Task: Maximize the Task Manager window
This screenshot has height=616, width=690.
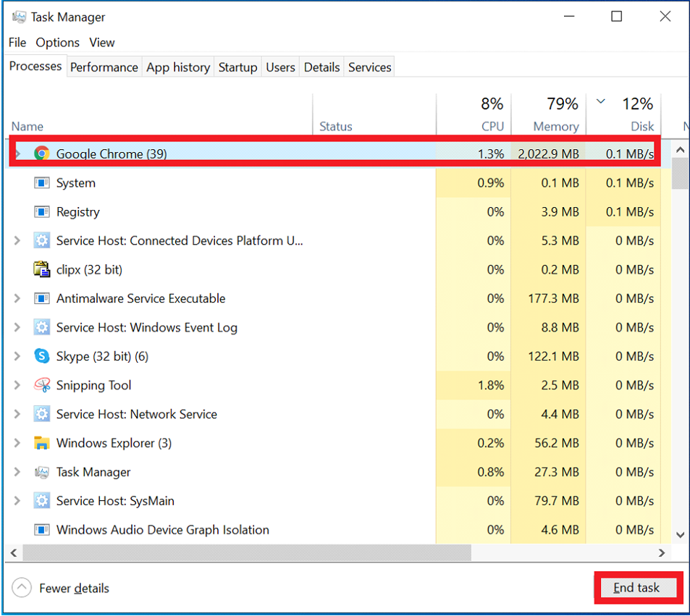Action: point(617,17)
